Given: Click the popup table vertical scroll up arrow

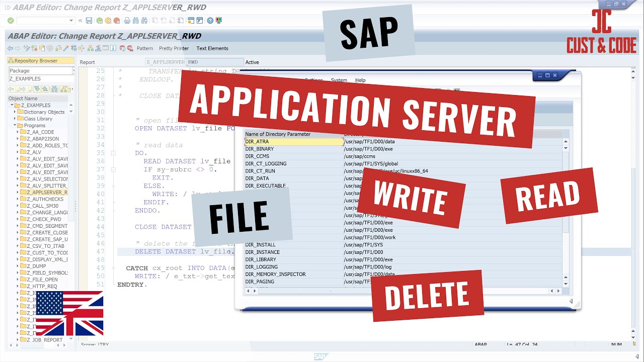Looking at the screenshot, I should pyautogui.click(x=566, y=142).
